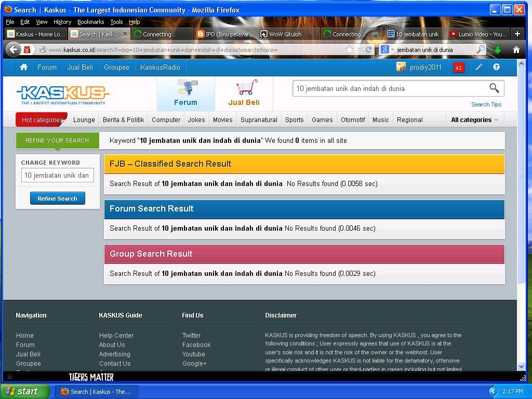Open the Computer category
This screenshot has height=399, width=532.
pos(166,120)
